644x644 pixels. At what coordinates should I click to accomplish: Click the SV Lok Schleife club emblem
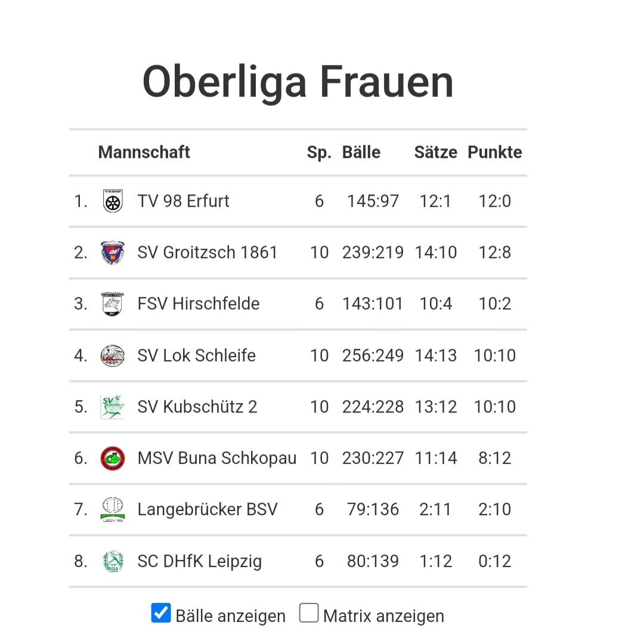point(113,355)
